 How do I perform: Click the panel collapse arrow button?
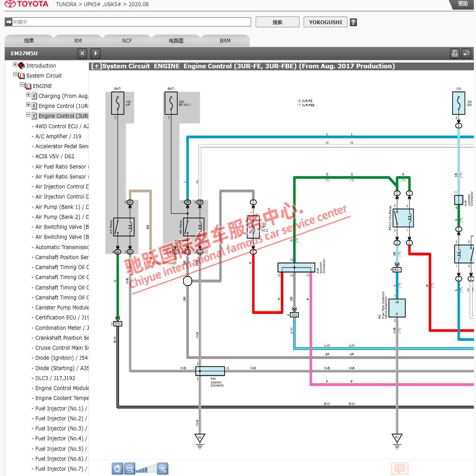pos(96,53)
